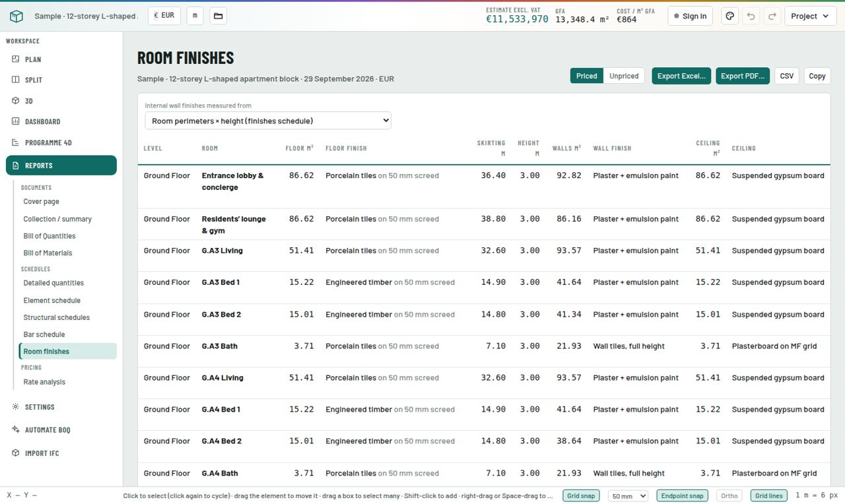Click the redo arrow icon
The height and width of the screenshot is (504, 845).
pos(772,16)
